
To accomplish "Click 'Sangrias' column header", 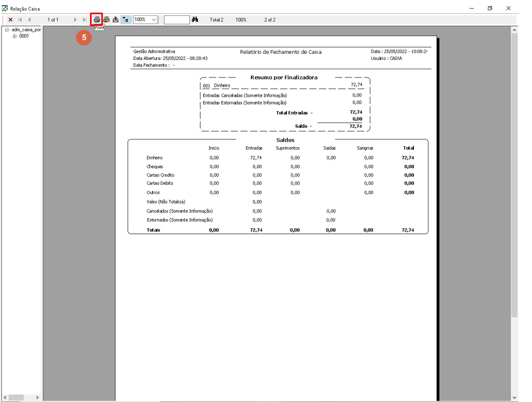I will coord(365,148).
